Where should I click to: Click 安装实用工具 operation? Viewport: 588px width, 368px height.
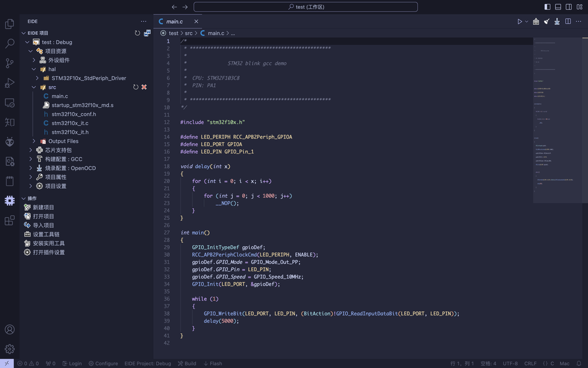pos(49,244)
